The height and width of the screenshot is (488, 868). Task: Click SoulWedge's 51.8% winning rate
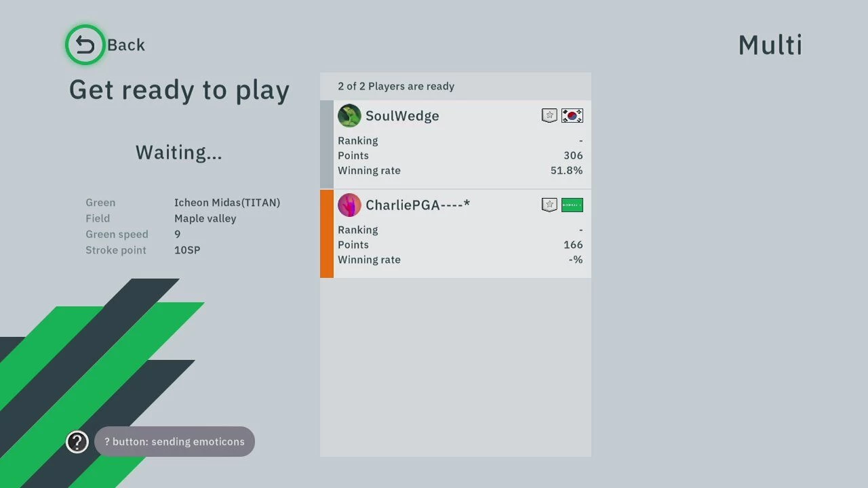566,171
